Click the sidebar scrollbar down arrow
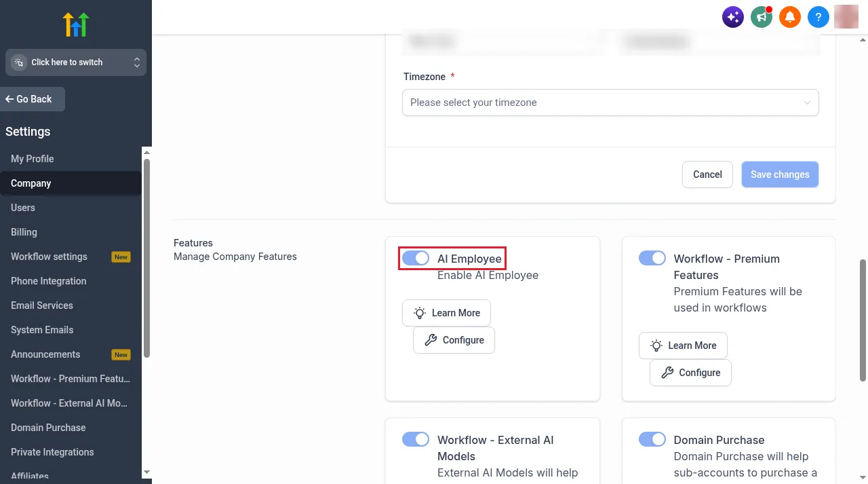 pyautogui.click(x=146, y=472)
